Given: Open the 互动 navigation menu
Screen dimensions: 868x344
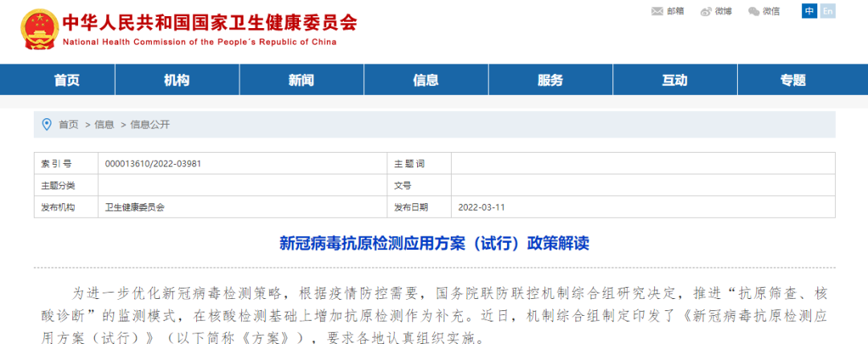Looking at the screenshot, I should coord(674,80).
